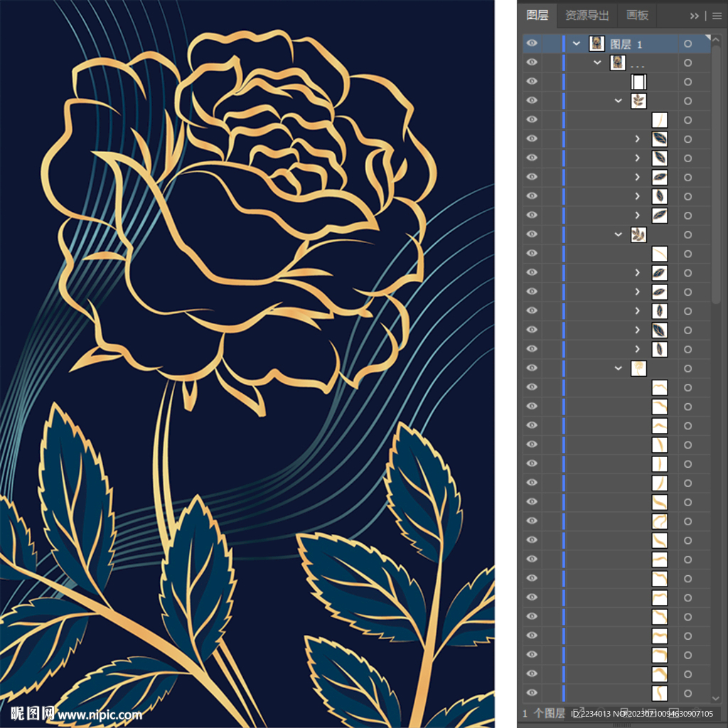
Task: Open the Layers panel hamburger menu
Action: tap(717, 16)
